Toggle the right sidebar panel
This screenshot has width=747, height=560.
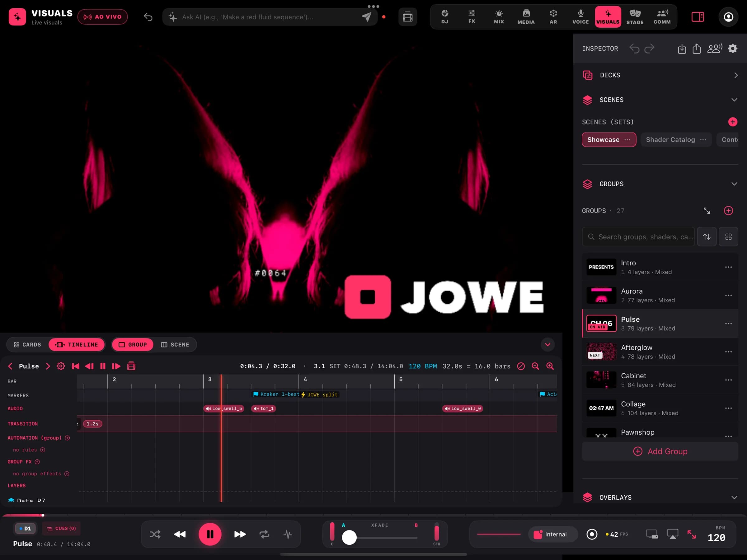point(698,16)
